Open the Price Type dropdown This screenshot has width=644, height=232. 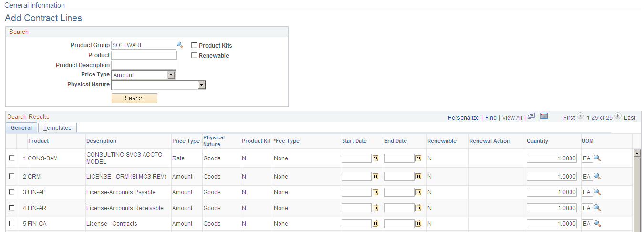(x=143, y=75)
